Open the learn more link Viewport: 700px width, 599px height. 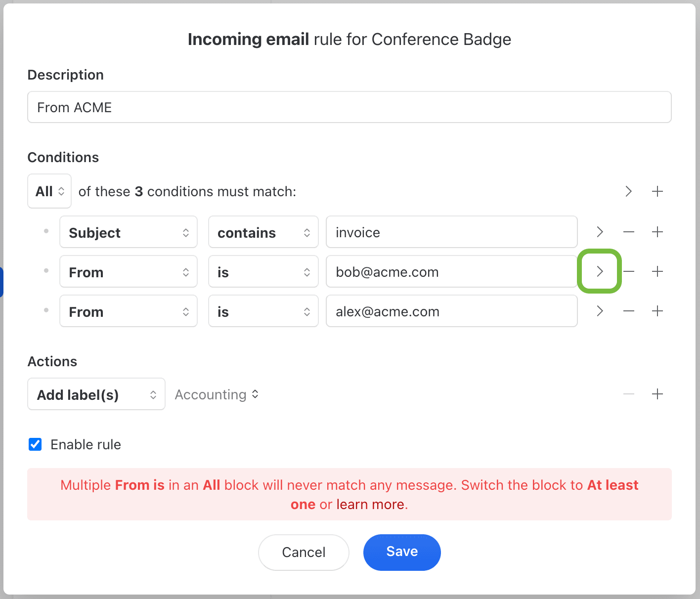point(370,505)
